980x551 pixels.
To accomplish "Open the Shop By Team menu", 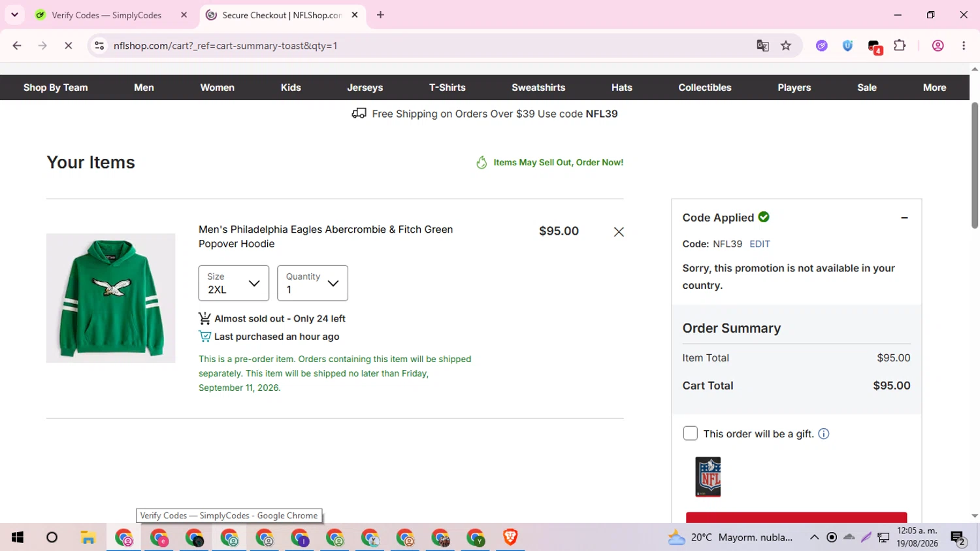I will [56, 88].
